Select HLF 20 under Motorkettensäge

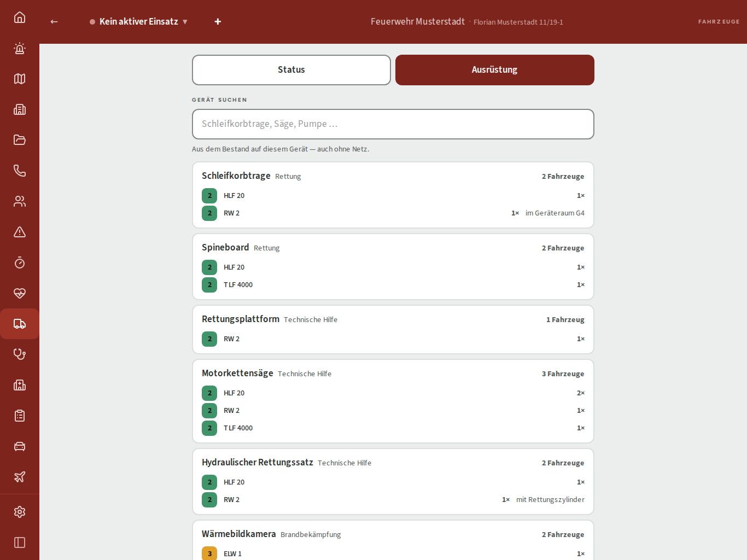click(x=393, y=393)
